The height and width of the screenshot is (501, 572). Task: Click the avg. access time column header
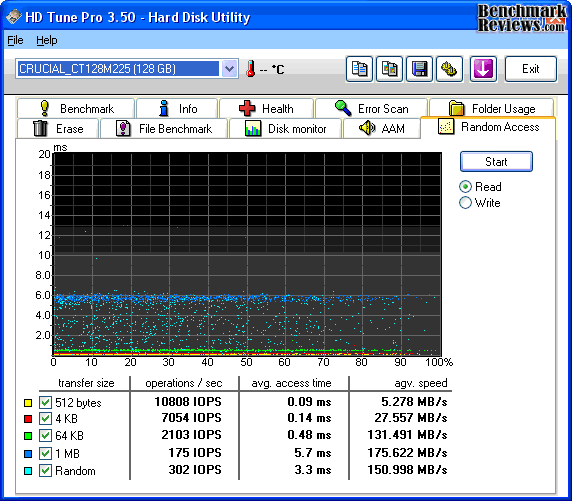(x=291, y=383)
